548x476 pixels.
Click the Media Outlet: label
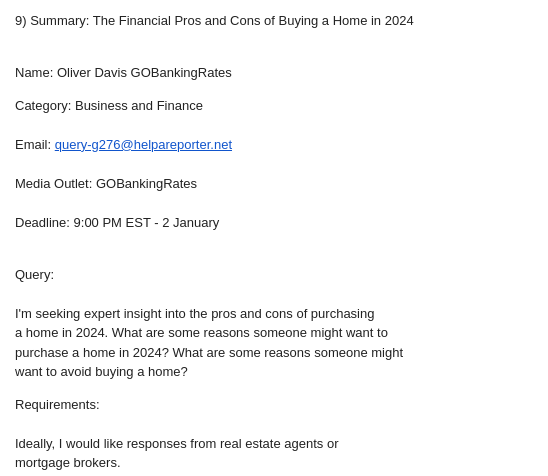53,184
